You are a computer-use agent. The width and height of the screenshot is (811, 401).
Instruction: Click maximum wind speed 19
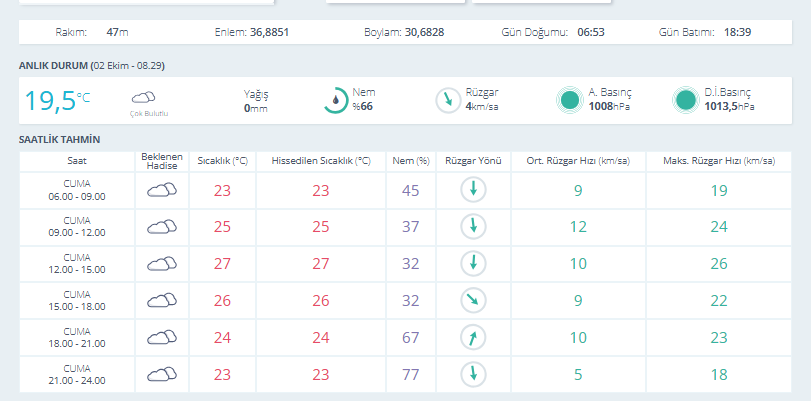click(719, 190)
